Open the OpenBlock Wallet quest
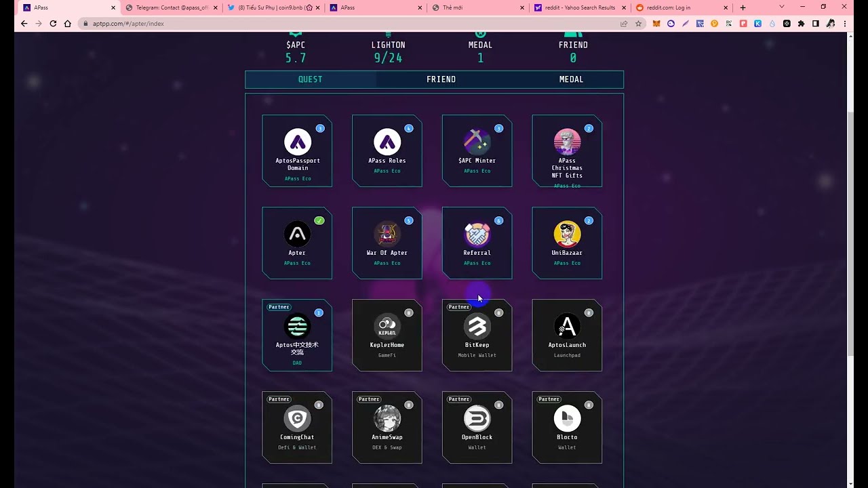 point(477,427)
